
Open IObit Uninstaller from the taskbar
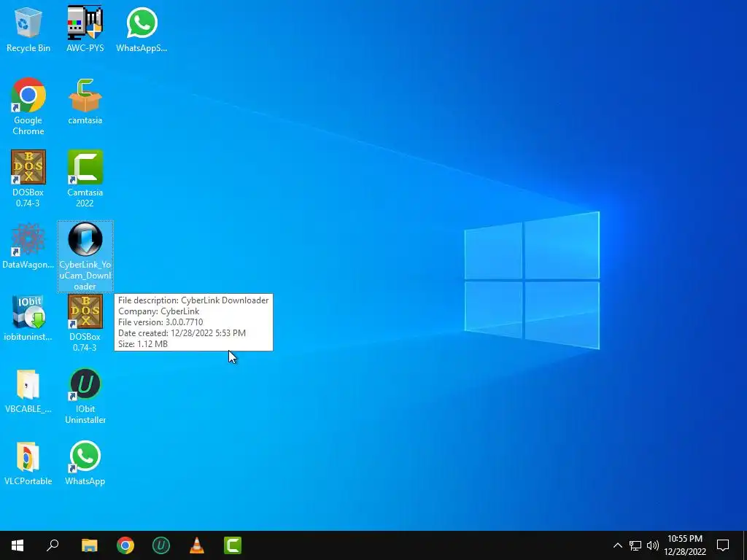161,545
